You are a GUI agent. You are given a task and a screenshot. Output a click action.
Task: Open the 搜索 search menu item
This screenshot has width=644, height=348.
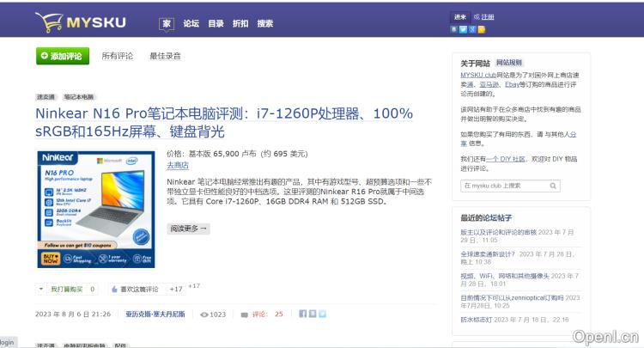pos(265,23)
